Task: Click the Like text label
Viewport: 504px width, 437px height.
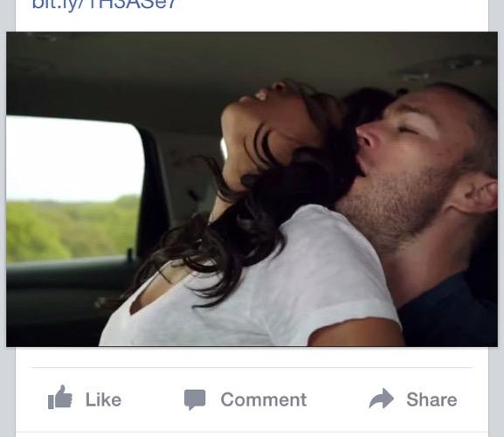Action: pos(103,399)
